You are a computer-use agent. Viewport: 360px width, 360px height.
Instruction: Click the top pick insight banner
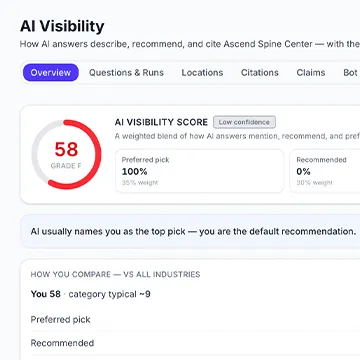coord(190,231)
